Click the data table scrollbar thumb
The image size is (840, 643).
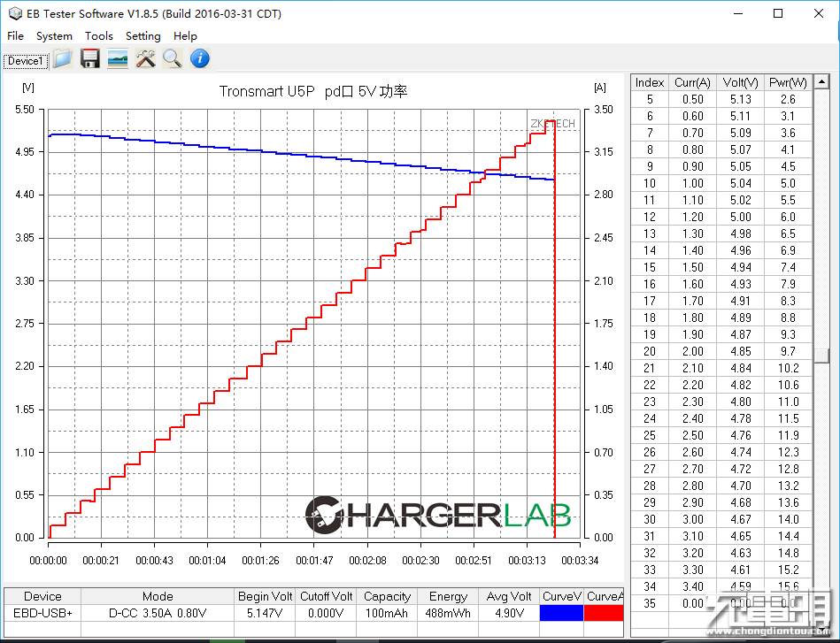tap(821, 355)
